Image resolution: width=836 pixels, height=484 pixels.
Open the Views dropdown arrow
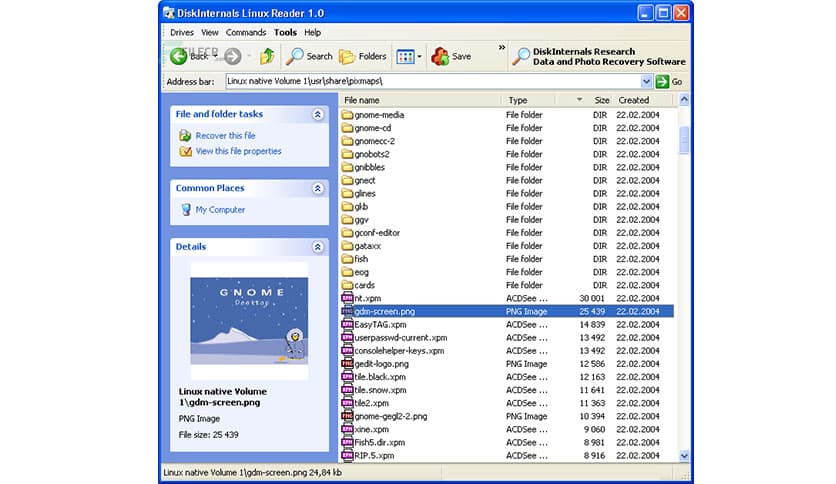[x=420, y=57]
